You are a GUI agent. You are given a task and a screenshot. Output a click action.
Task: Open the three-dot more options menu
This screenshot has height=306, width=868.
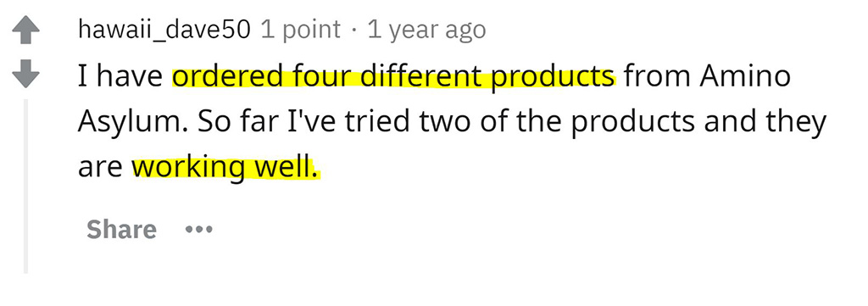coord(198,229)
